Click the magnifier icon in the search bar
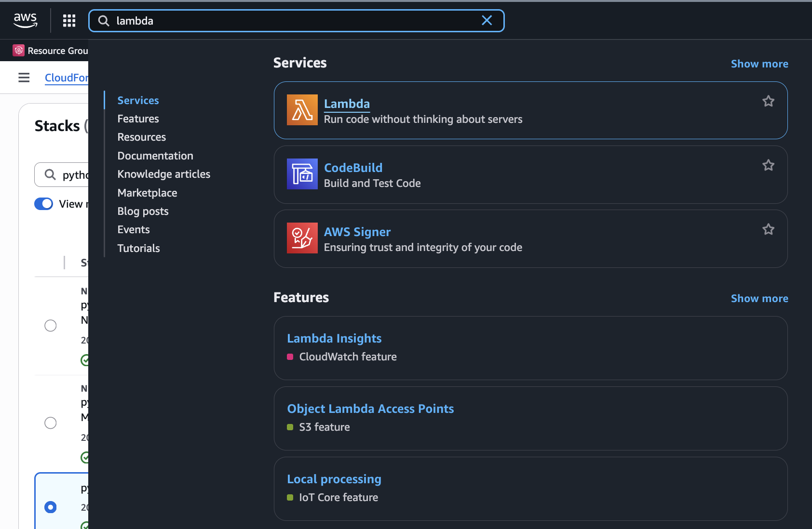Image resolution: width=812 pixels, height=529 pixels. click(x=104, y=21)
